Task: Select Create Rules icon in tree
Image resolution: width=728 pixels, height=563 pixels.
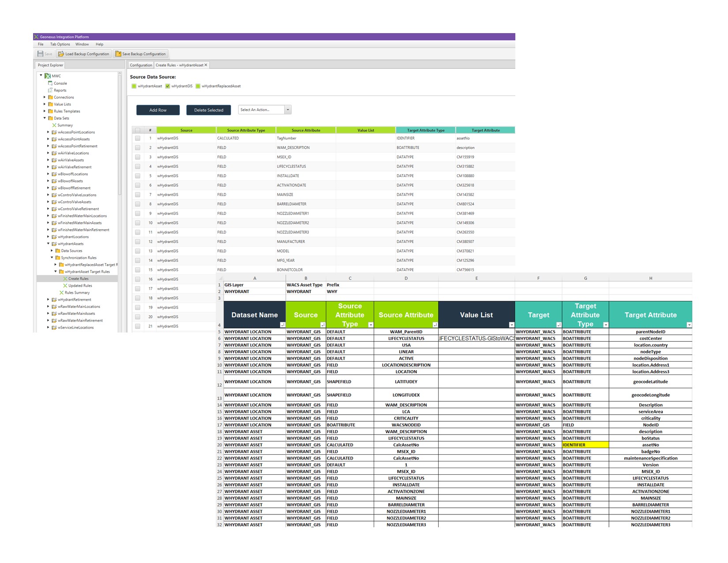Action: click(x=65, y=279)
